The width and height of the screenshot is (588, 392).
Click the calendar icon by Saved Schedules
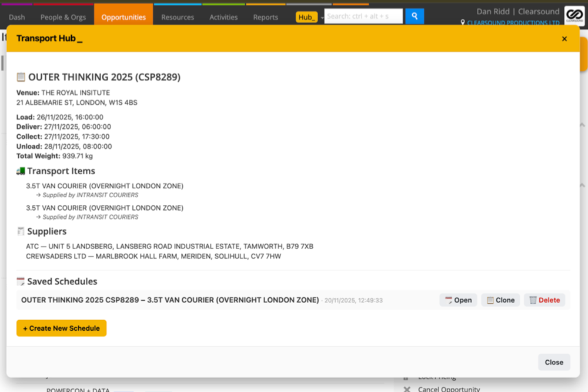click(x=21, y=281)
